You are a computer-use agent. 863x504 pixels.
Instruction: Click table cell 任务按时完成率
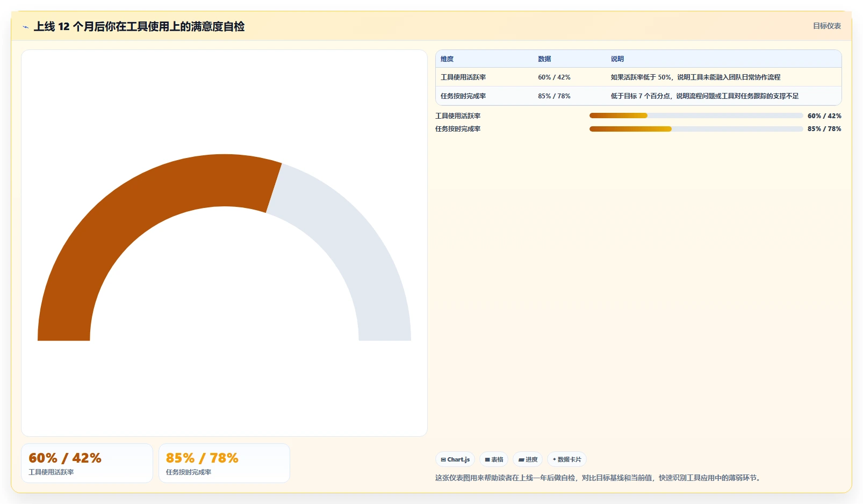tap(463, 96)
